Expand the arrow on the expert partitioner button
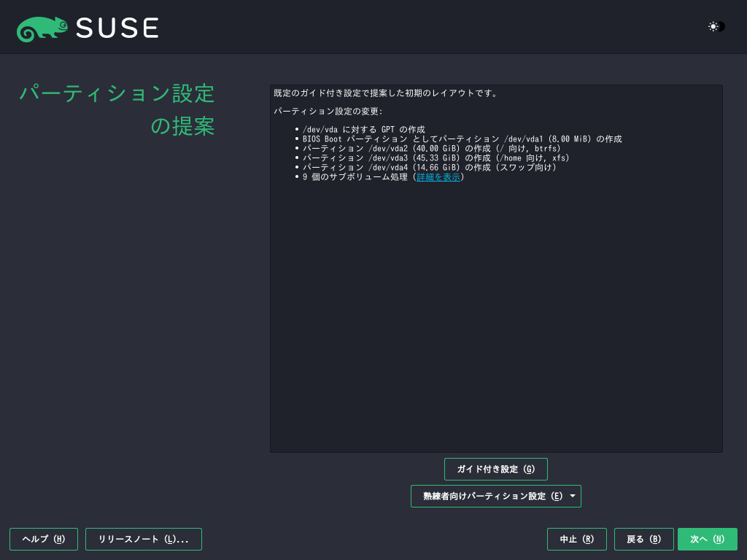747x560 pixels. pos(573,497)
